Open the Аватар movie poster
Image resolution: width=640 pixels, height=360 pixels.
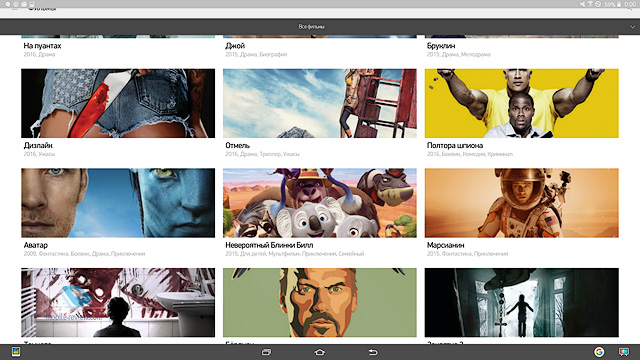click(x=118, y=203)
